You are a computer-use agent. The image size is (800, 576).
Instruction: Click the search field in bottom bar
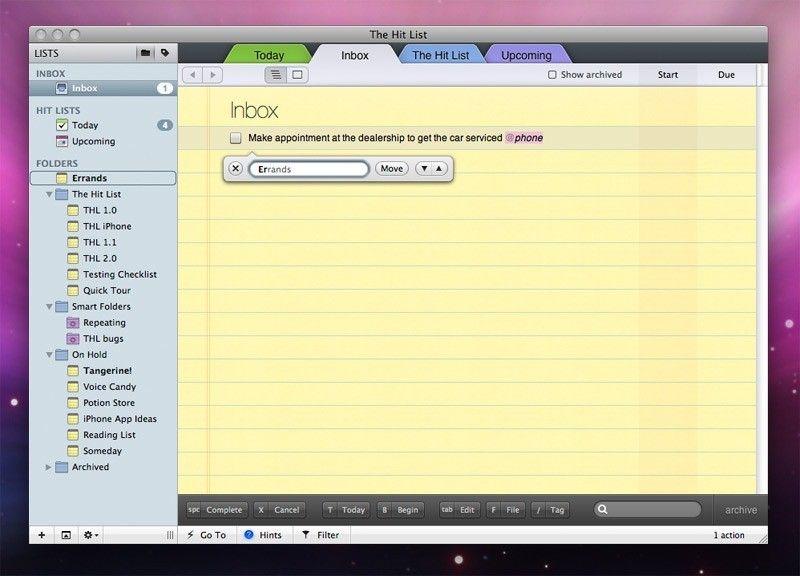click(653, 510)
